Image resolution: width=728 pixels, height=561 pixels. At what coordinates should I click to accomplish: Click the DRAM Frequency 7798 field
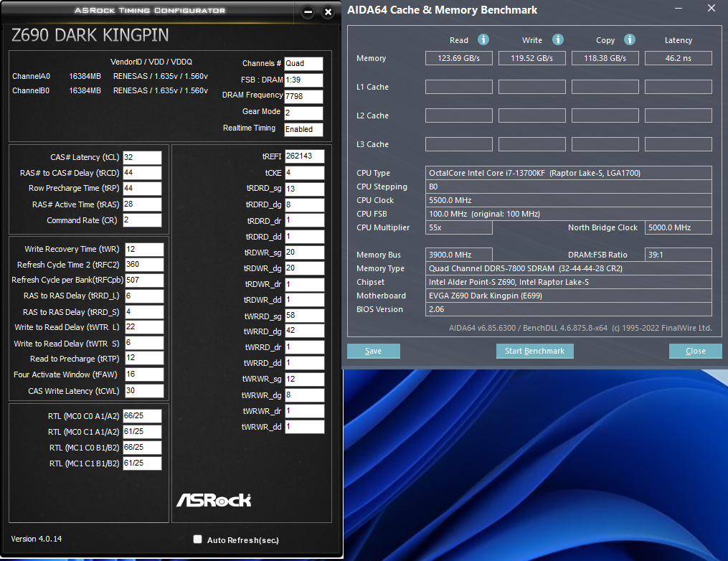pos(303,96)
